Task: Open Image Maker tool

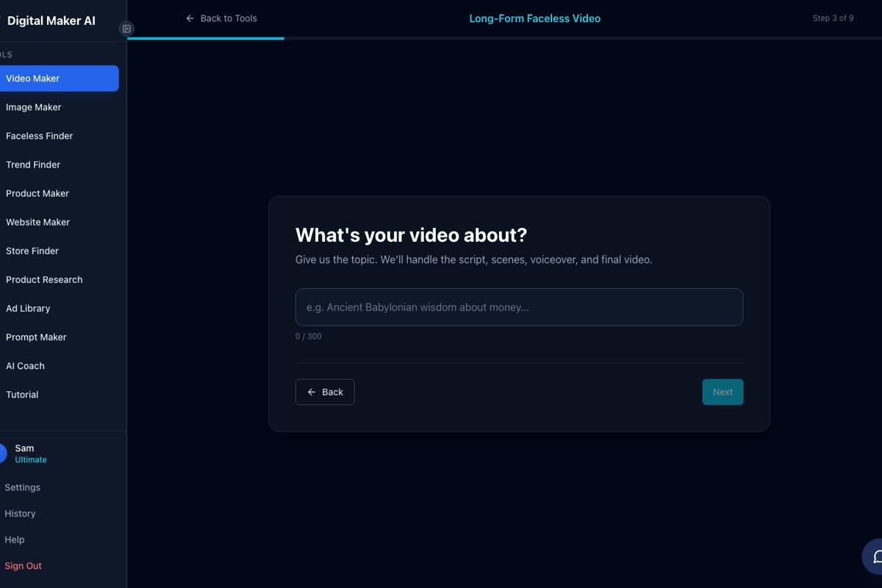Action: [x=59, y=107]
